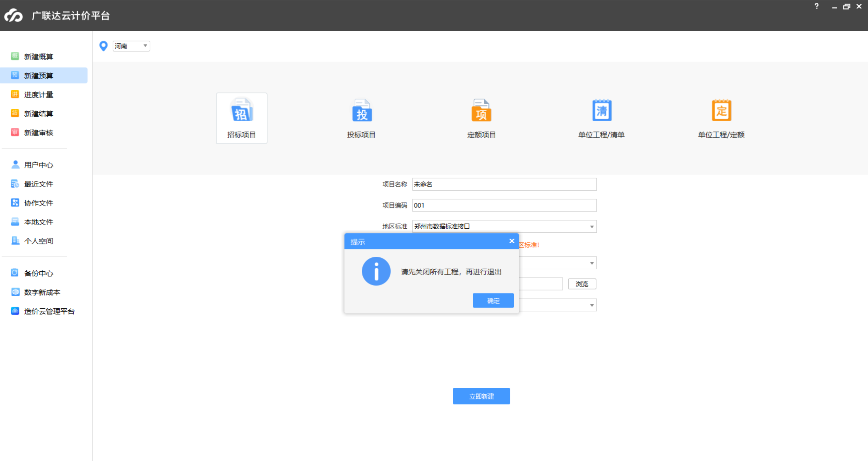Click the 本地文件 icon
Viewport: 868px width, 461px height.
coord(15,222)
